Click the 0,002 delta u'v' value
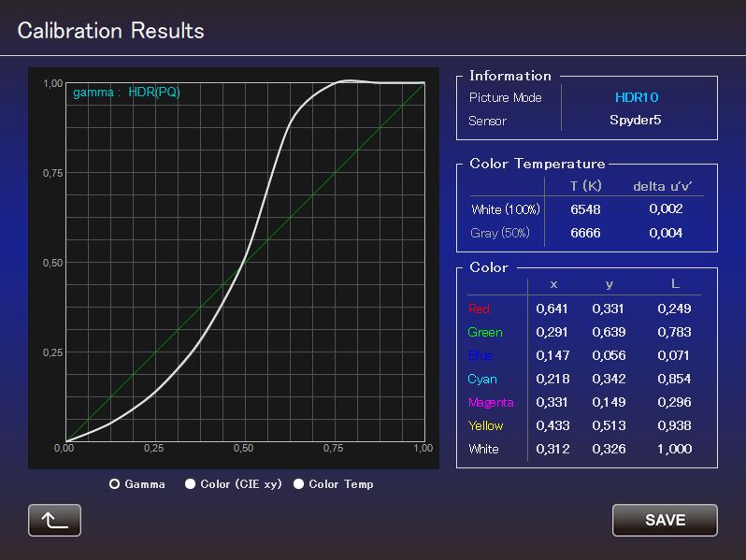This screenshot has width=746, height=560. tap(666, 209)
